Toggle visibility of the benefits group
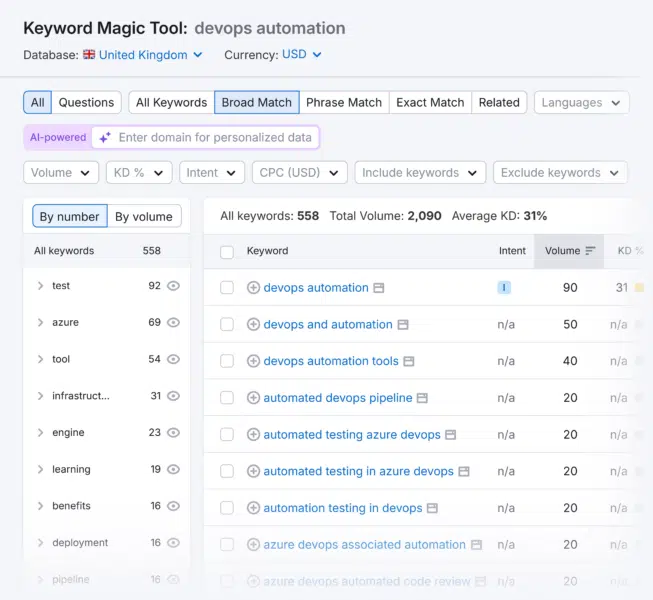 [173, 506]
